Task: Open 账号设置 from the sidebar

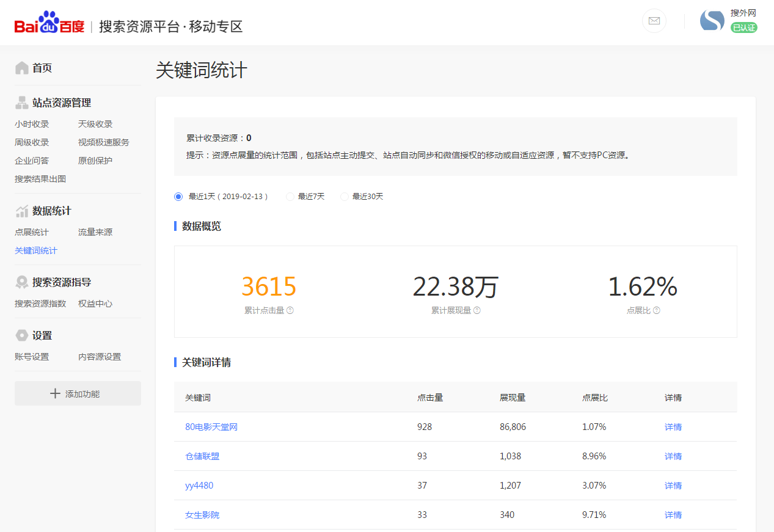Action: [31, 356]
